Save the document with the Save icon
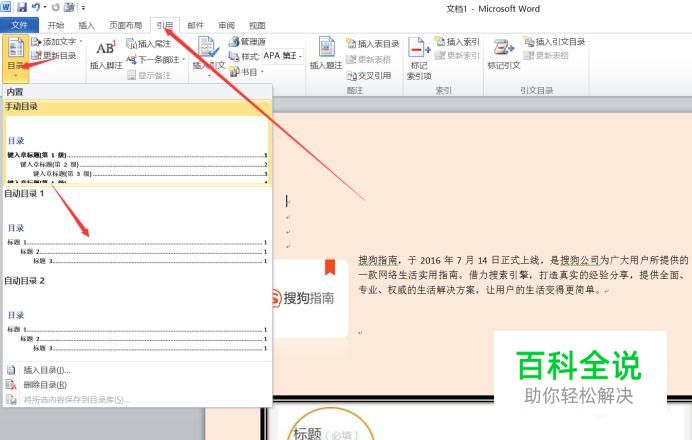The image size is (692, 440). pyautogui.click(x=22, y=7)
